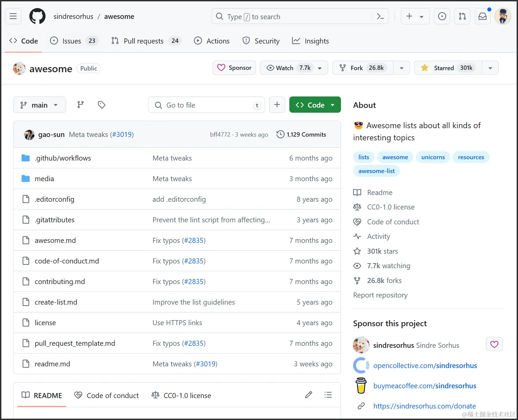Open the notifications inbox

(483, 16)
